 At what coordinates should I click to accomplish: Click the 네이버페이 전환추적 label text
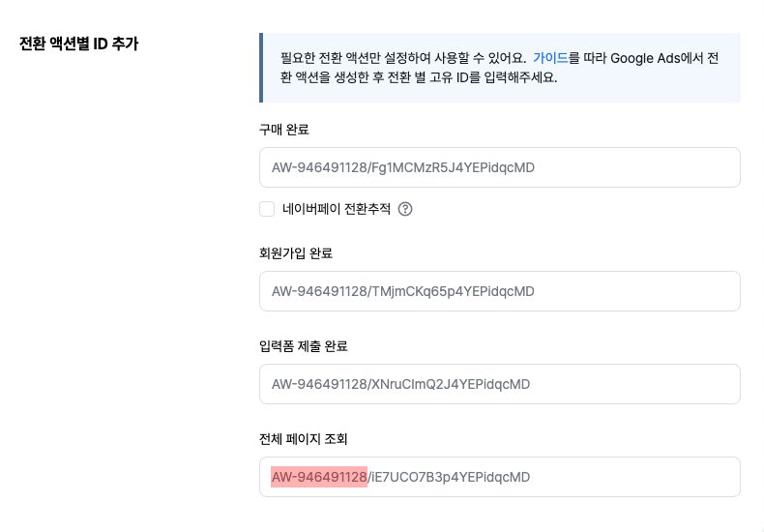coord(337,209)
